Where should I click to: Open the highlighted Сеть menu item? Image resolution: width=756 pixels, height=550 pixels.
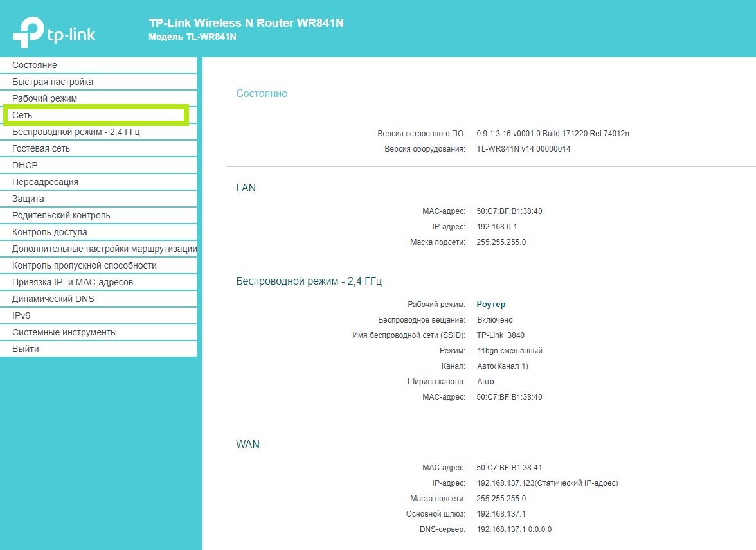click(x=22, y=115)
